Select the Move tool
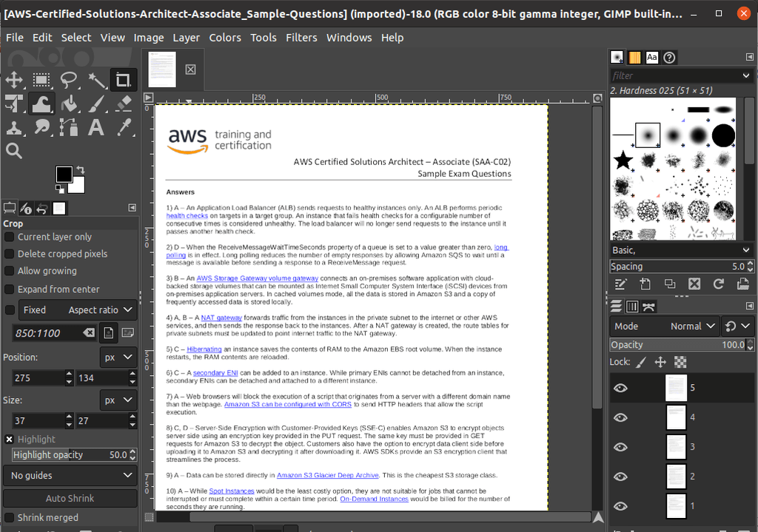This screenshot has width=758, height=532. [x=14, y=80]
